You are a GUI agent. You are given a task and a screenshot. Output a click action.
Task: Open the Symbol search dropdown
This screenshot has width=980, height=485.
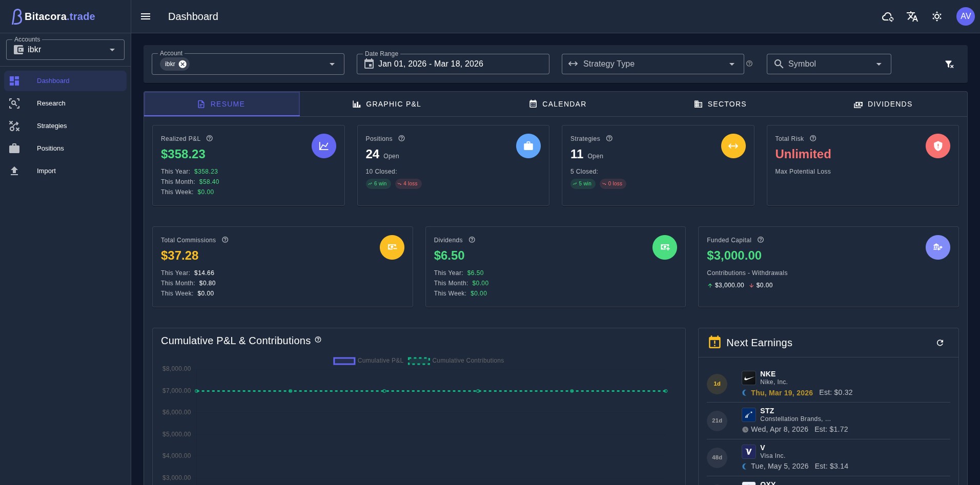tap(829, 64)
